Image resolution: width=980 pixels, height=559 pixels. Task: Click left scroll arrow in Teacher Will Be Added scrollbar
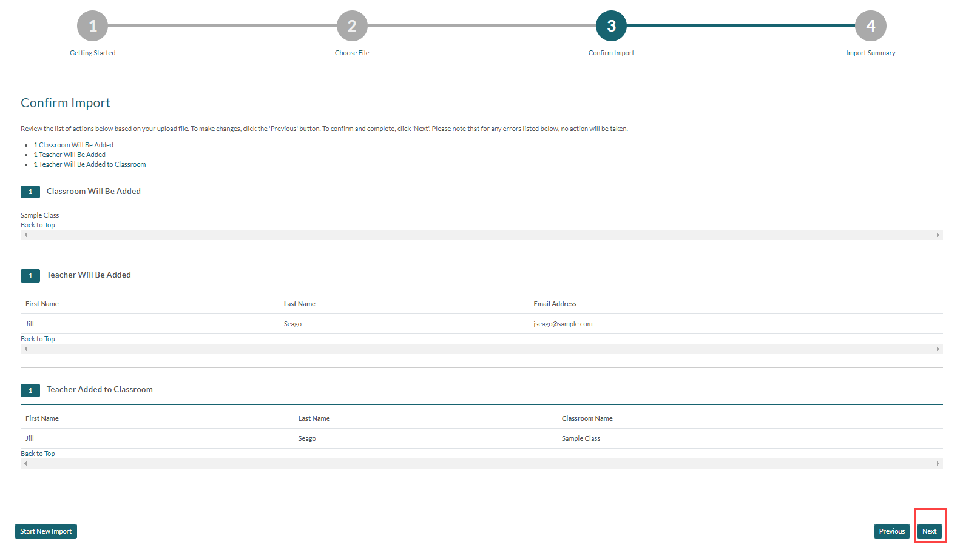[x=25, y=349]
